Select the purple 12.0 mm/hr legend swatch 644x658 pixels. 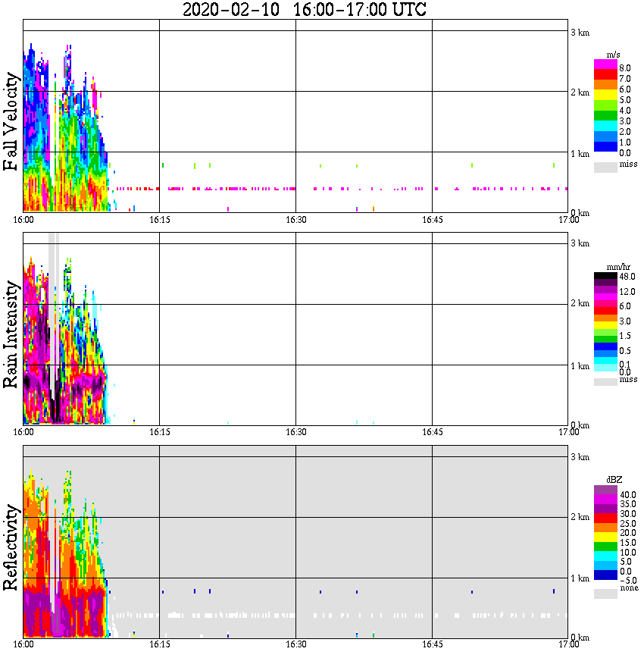point(605,290)
